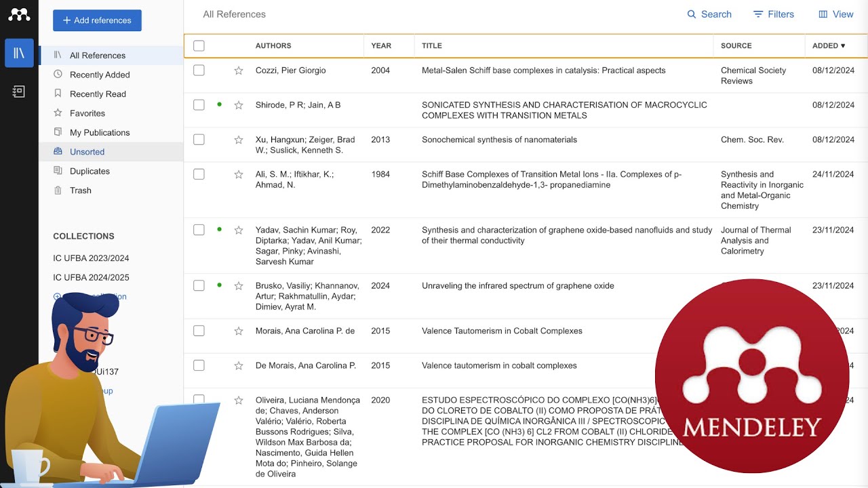The height and width of the screenshot is (488, 868).
Task: Star the Morais, Ana Carolina P. de reference
Action: pos(239,331)
